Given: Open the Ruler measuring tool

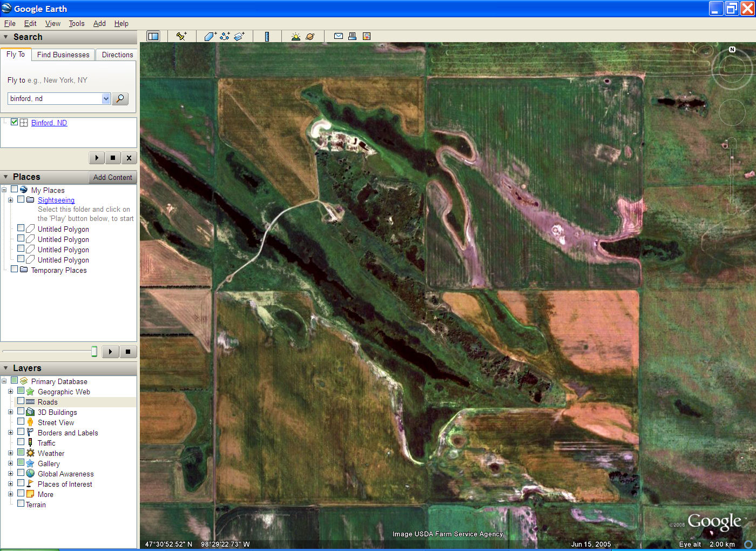Looking at the screenshot, I should [267, 36].
